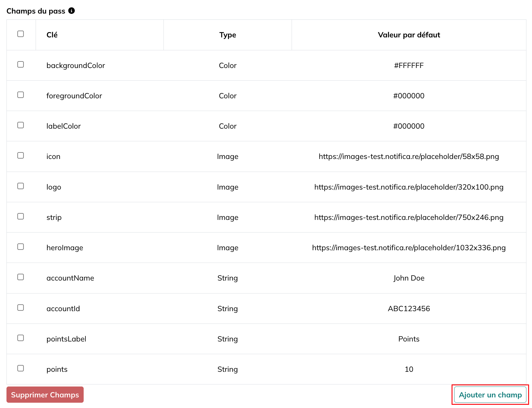Select the foregroundColor row checkbox

click(x=21, y=95)
